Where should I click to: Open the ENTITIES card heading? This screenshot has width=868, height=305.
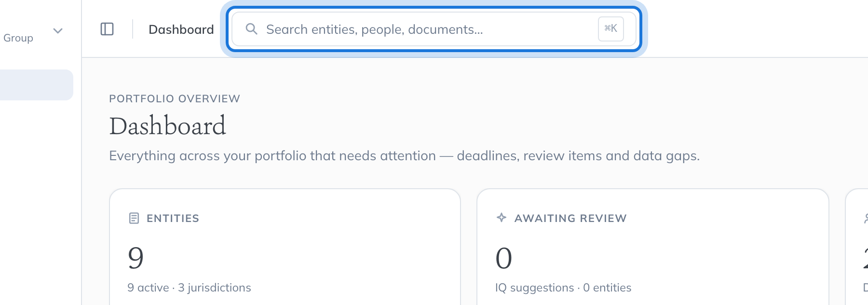tap(173, 219)
